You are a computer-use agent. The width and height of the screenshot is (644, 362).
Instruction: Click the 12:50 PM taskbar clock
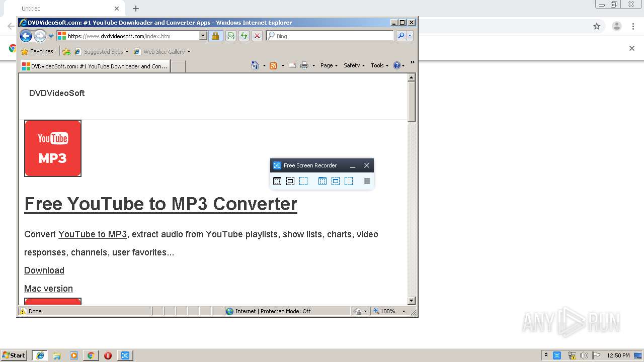(618, 355)
